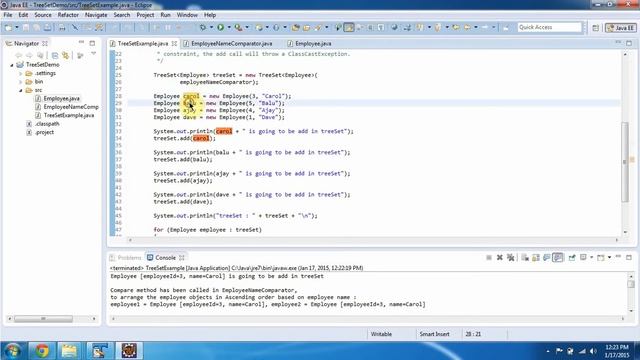Collapse the src folder
Screen dimensions: 640x360
[21, 91]
